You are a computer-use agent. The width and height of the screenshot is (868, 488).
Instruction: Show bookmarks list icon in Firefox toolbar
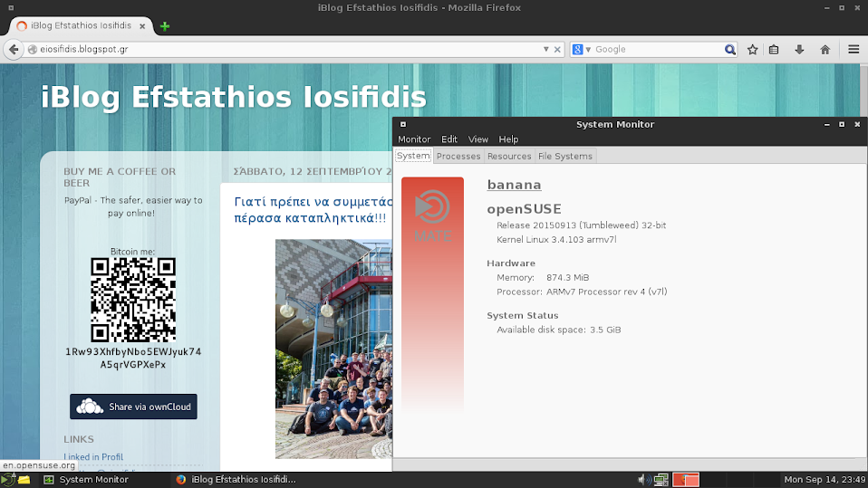point(774,49)
